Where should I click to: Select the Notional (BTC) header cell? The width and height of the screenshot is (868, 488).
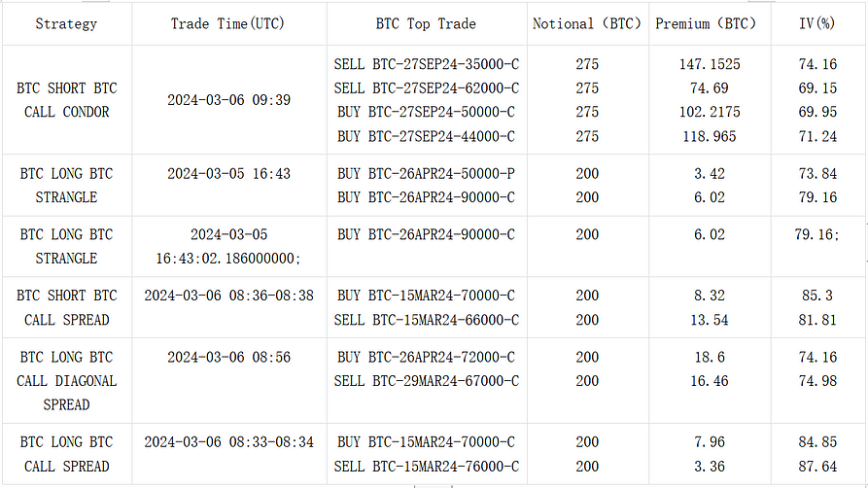587,23
